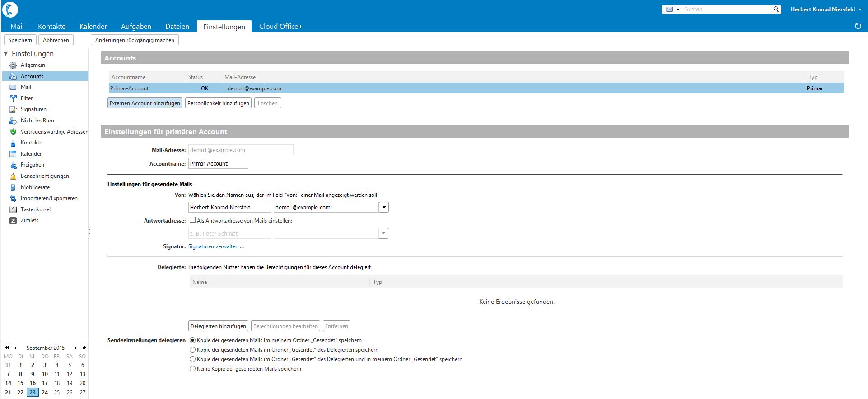The image size is (868, 399).
Task: Click the Accountname text field
Action: pyautogui.click(x=218, y=163)
